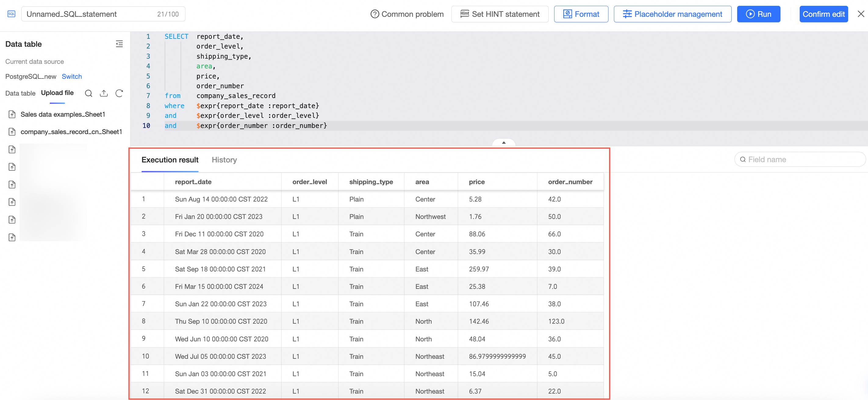Viewport: 868px width, 400px height.
Task: Collapse the result panel with up arrow
Action: point(504,143)
